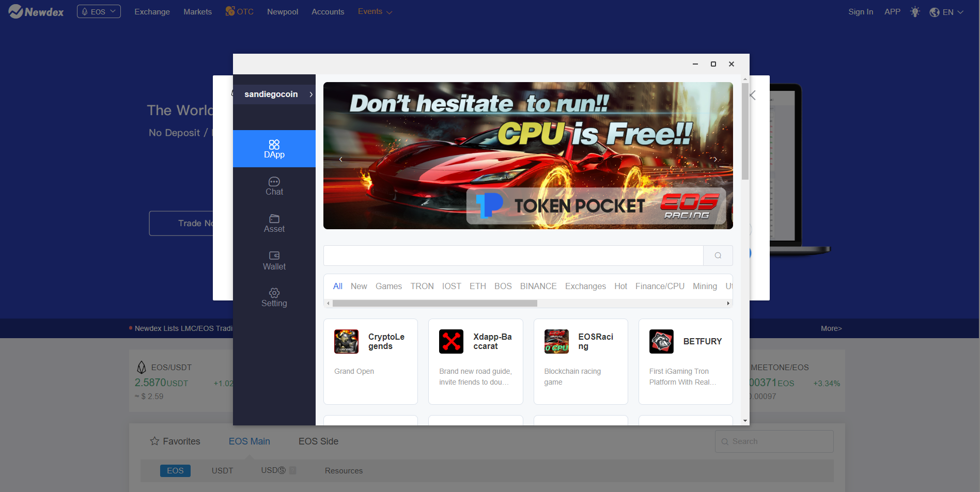Image resolution: width=980 pixels, height=492 pixels.
Task: Open the BETFURY app icon
Action: point(661,342)
